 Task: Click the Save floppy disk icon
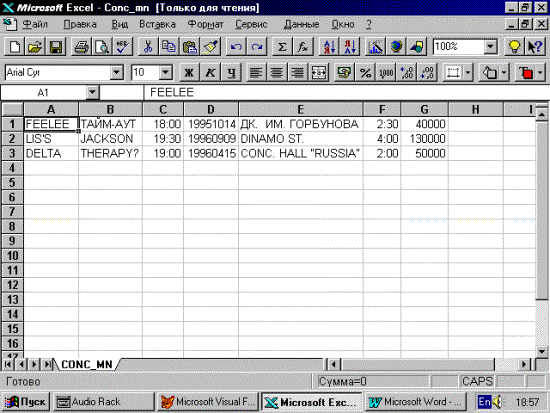pos(56,47)
